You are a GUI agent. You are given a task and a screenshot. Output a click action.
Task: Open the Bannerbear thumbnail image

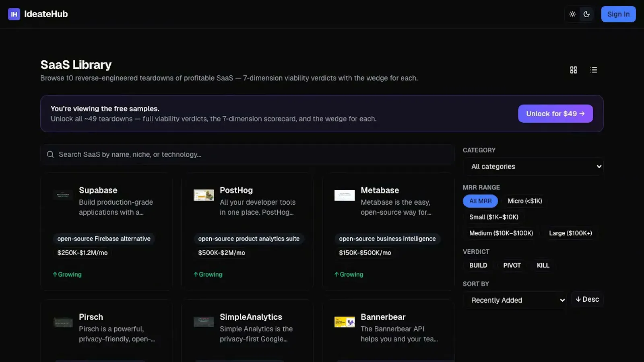click(345, 322)
